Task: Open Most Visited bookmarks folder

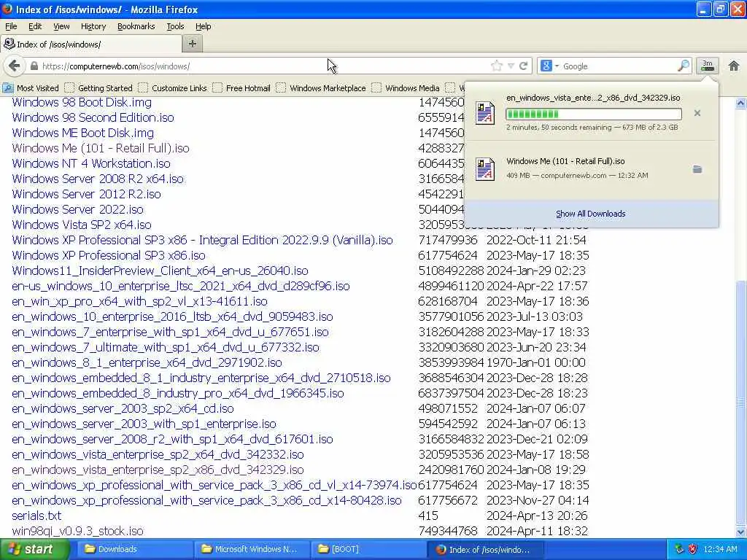Action: click(31, 88)
